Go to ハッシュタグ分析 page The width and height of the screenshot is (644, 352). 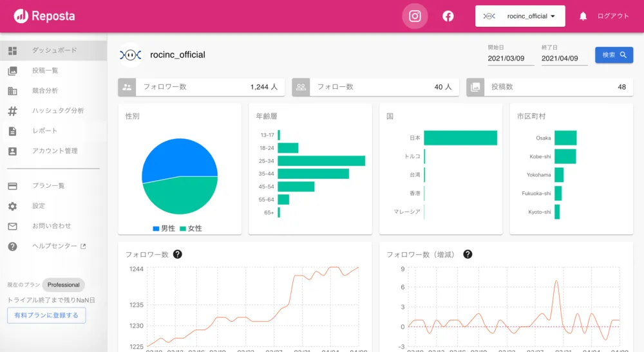58,111
